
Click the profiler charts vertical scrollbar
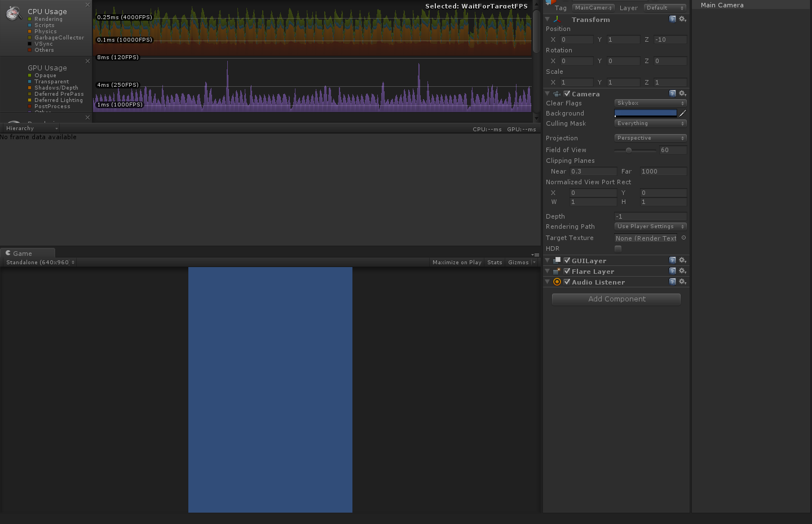tap(537, 32)
